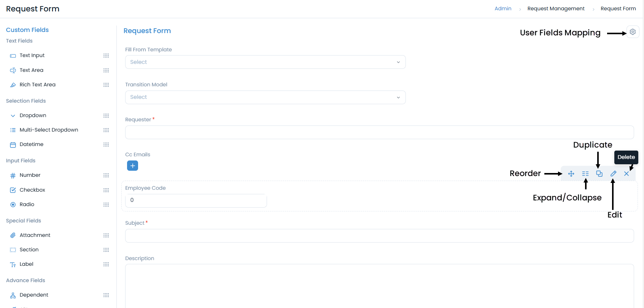Open User Fields Mapping gear icon
Screen dimensions: 644x308
[633, 32]
